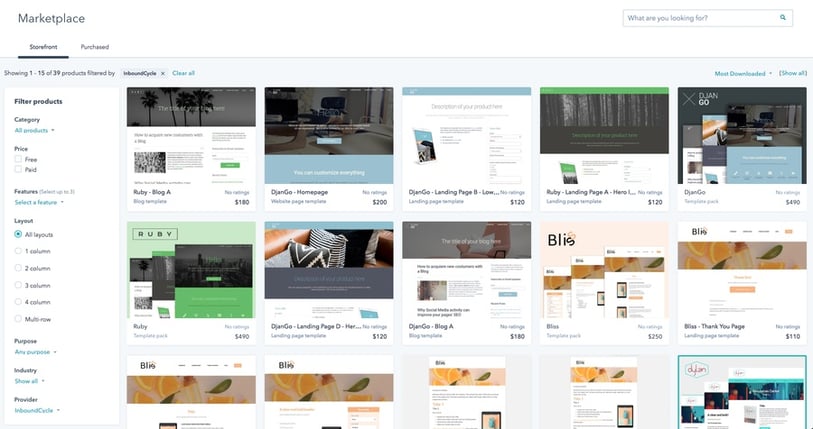The height and width of the screenshot is (429, 813).
Task: Click the Show all link
Action: coord(793,73)
